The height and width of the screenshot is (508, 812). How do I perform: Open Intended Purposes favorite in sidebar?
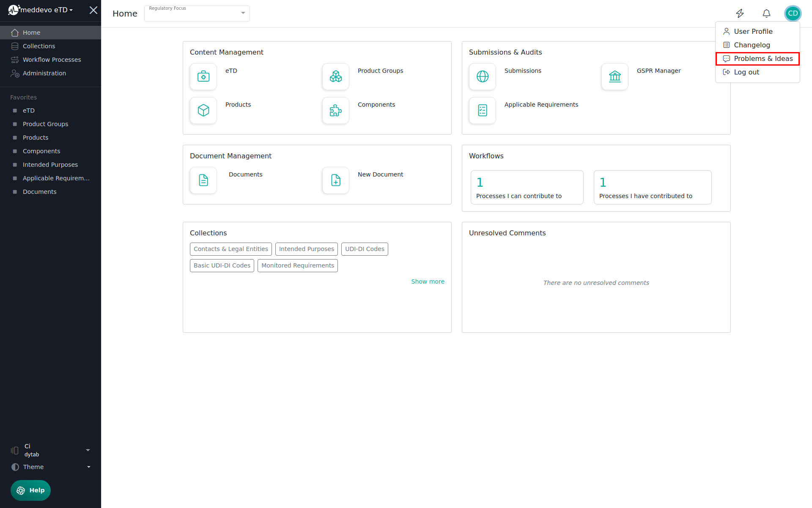50,165
